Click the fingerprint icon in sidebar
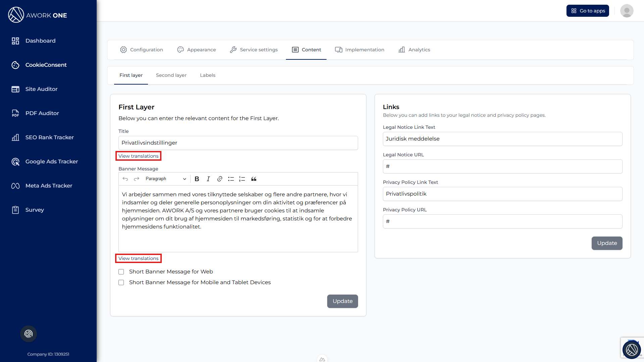The image size is (644, 362). (x=29, y=334)
